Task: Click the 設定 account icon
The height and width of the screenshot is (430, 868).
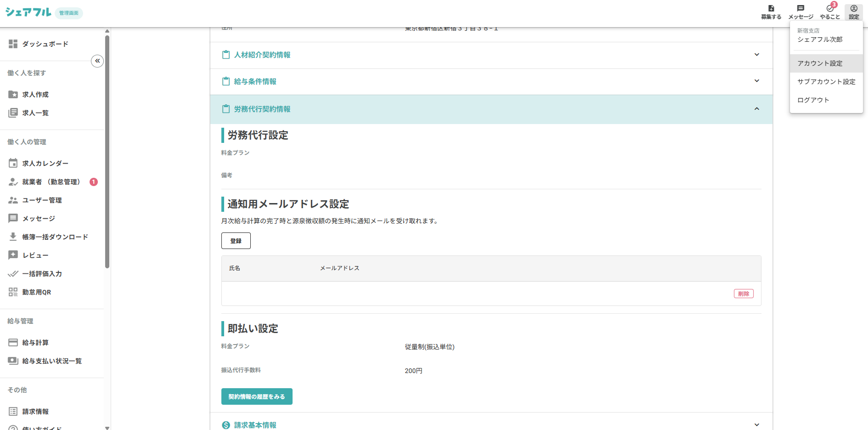Action: [x=854, y=12]
